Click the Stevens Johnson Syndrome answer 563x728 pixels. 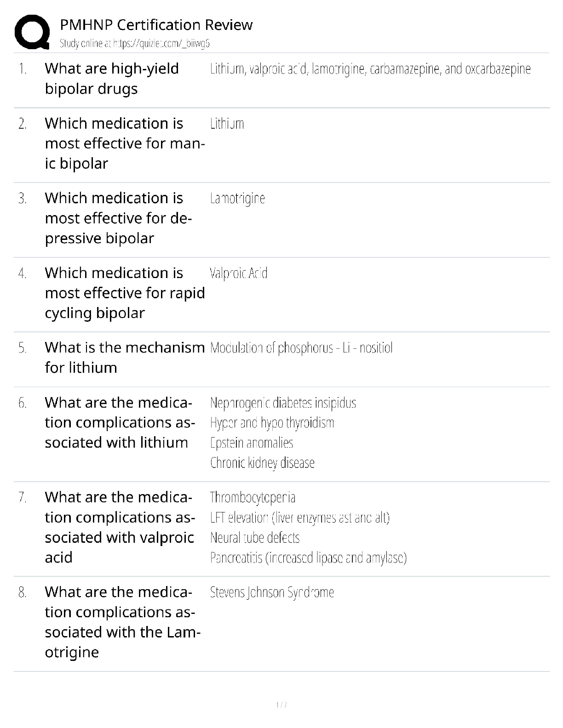coord(272,592)
